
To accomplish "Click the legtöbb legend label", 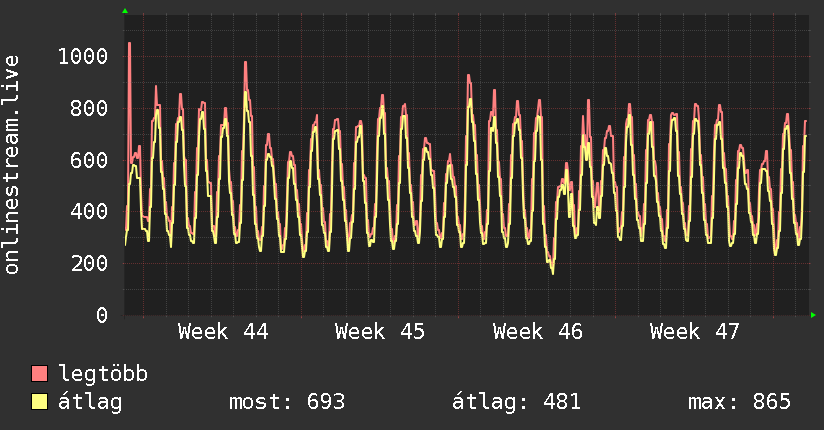I will point(103,374).
